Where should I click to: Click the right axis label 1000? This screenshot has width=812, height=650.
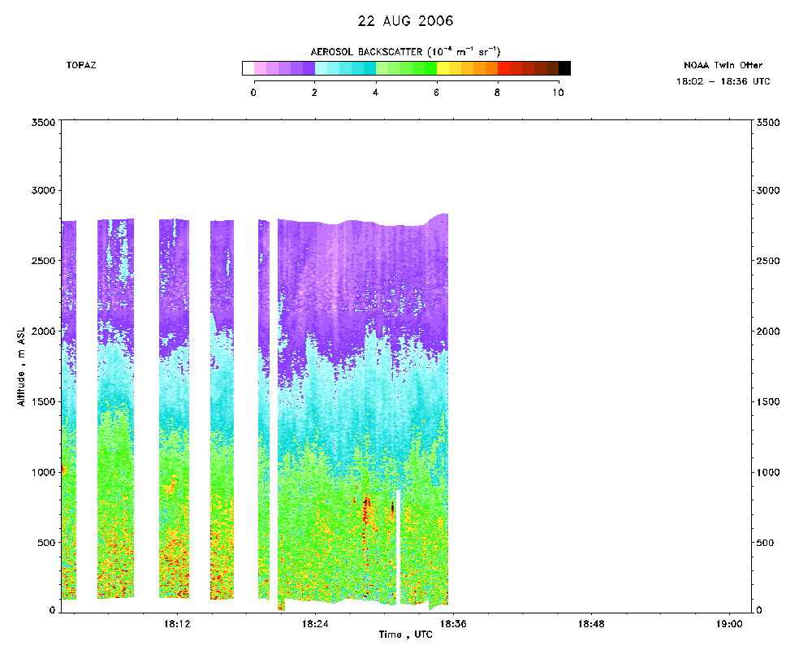coord(768,472)
